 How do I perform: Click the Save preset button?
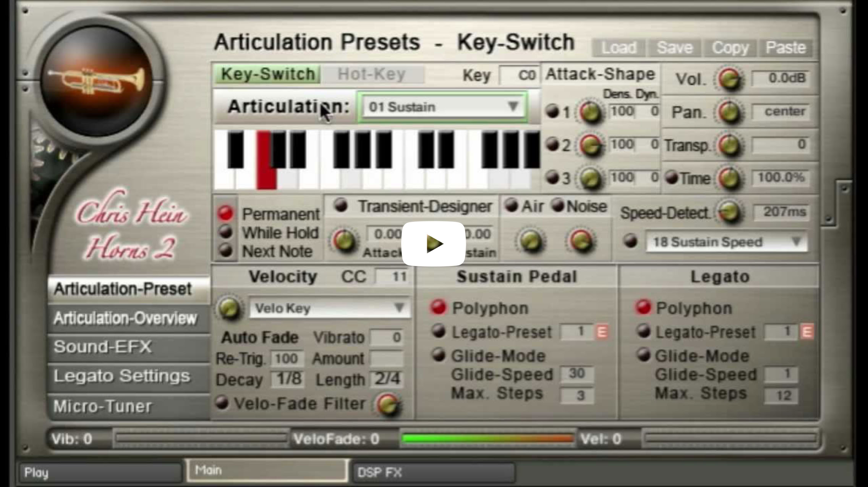[x=674, y=48]
